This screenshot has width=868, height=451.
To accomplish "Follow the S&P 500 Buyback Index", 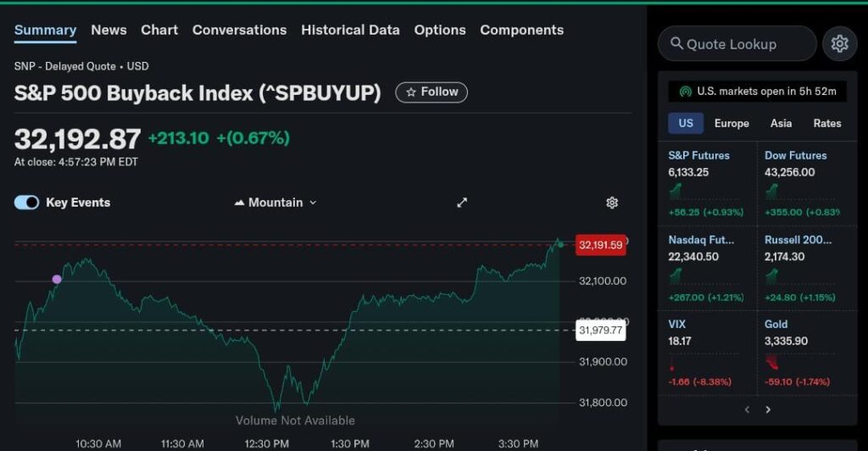I will tap(431, 92).
